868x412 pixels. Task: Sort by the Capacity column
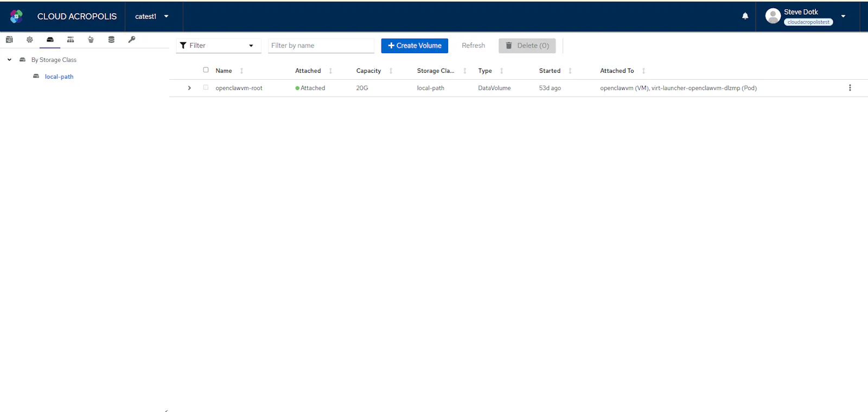391,71
